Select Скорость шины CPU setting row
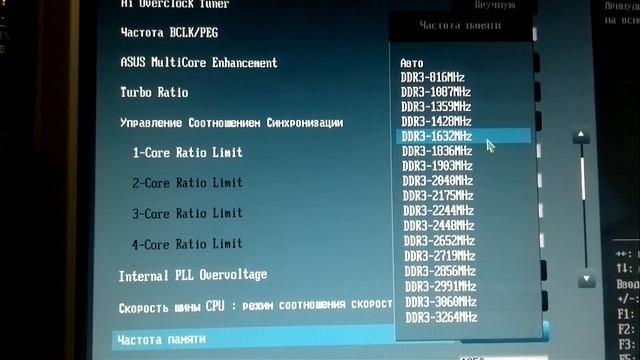This screenshot has width=640, height=360. (256, 306)
